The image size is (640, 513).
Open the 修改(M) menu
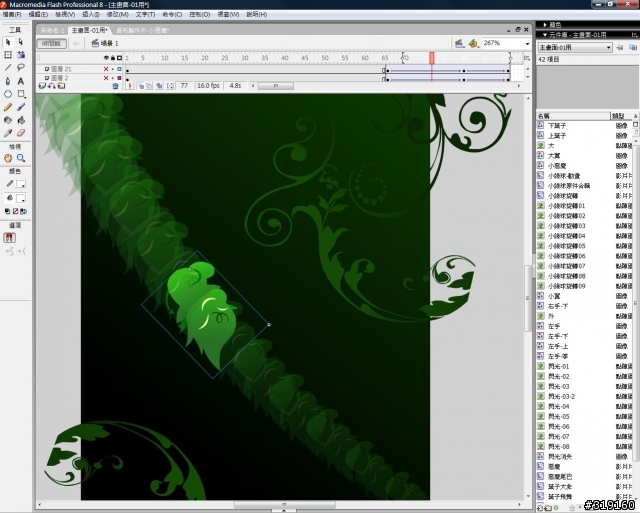[x=118, y=14]
